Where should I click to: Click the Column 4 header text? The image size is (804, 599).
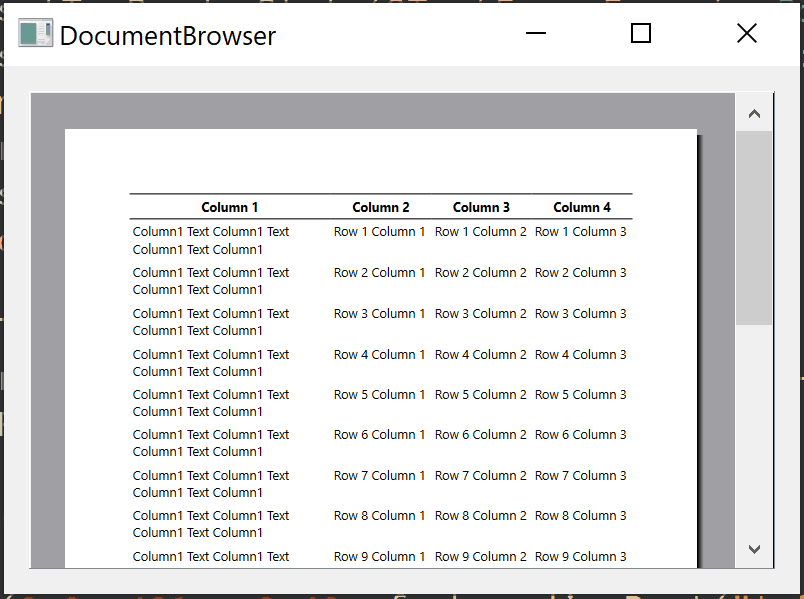pyautogui.click(x=582, y=207)
